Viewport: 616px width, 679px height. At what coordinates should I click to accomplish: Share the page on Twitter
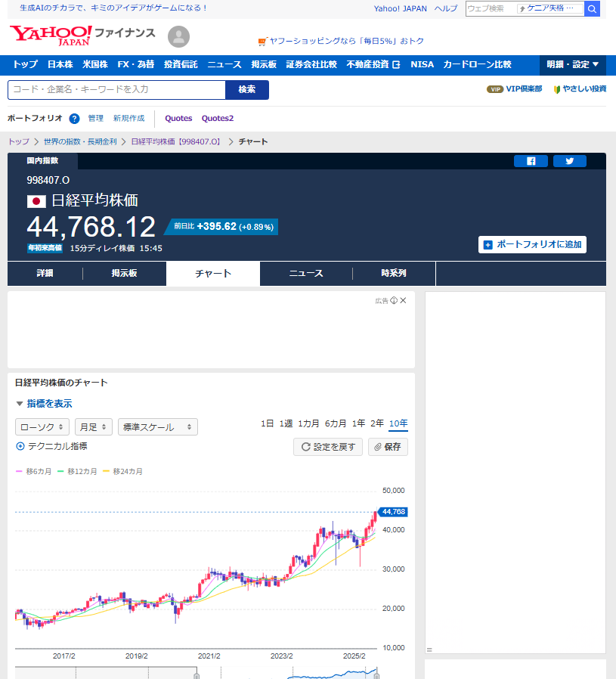[x=570, y=161]
